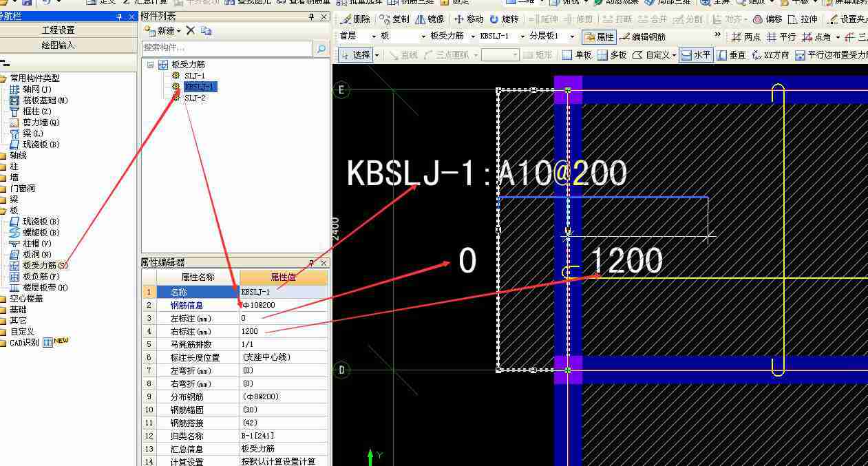
Task: Click the 搜索构件 search field
Action: (227, 48)
